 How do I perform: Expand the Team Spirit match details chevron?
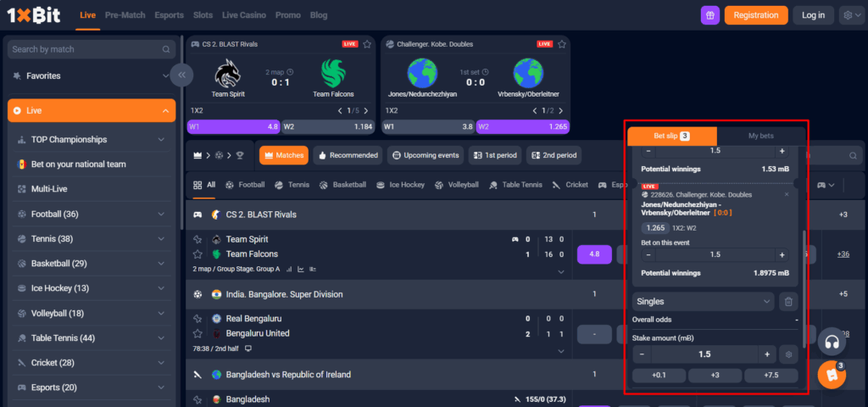561,272
